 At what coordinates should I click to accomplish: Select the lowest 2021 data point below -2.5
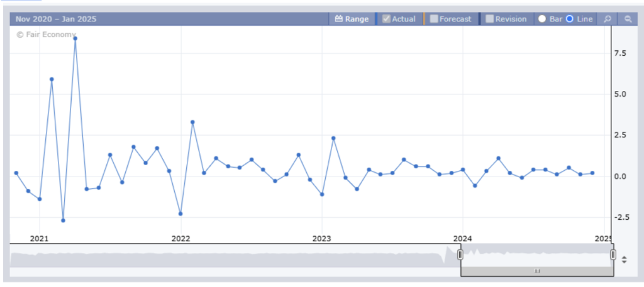tap(64, 220)
